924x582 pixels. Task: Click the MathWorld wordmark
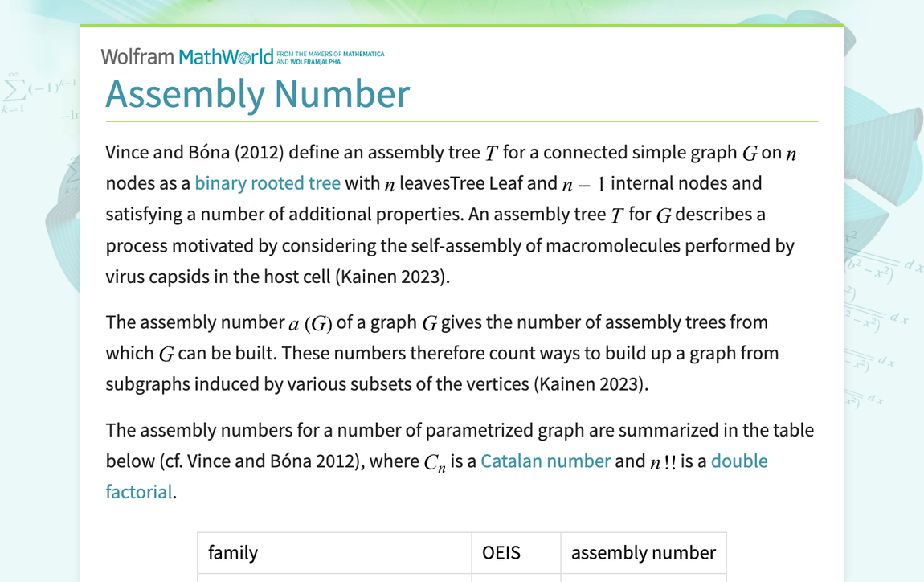pyautogui.click(x=225, y=56)
